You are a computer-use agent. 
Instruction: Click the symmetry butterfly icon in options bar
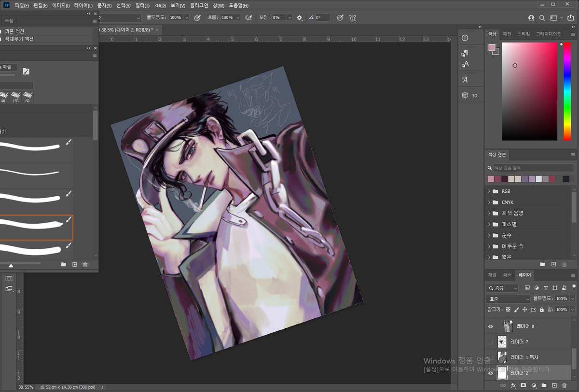tap(353, 18)
